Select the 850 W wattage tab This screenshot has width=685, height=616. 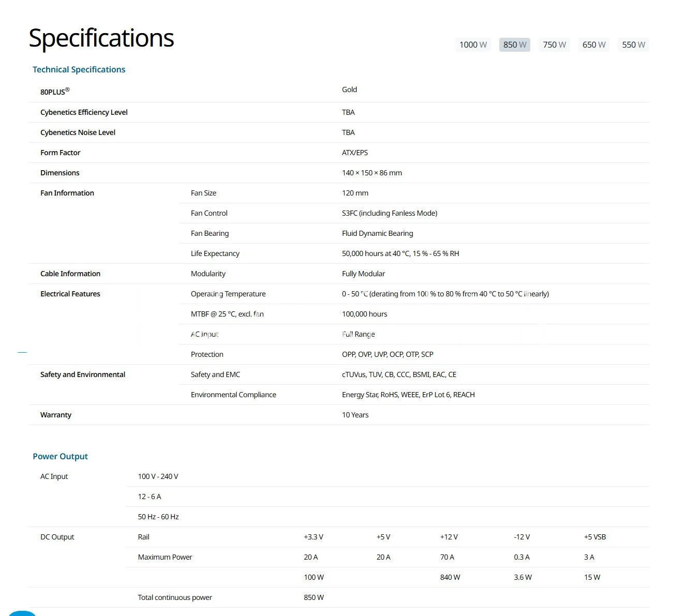[515, 45]
